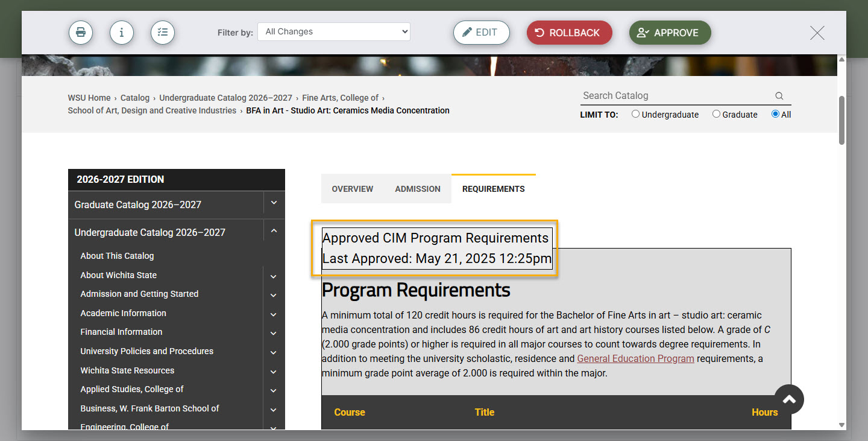
Task: Expand Business, W. Frank Barton School chevron
Action: 273,410
